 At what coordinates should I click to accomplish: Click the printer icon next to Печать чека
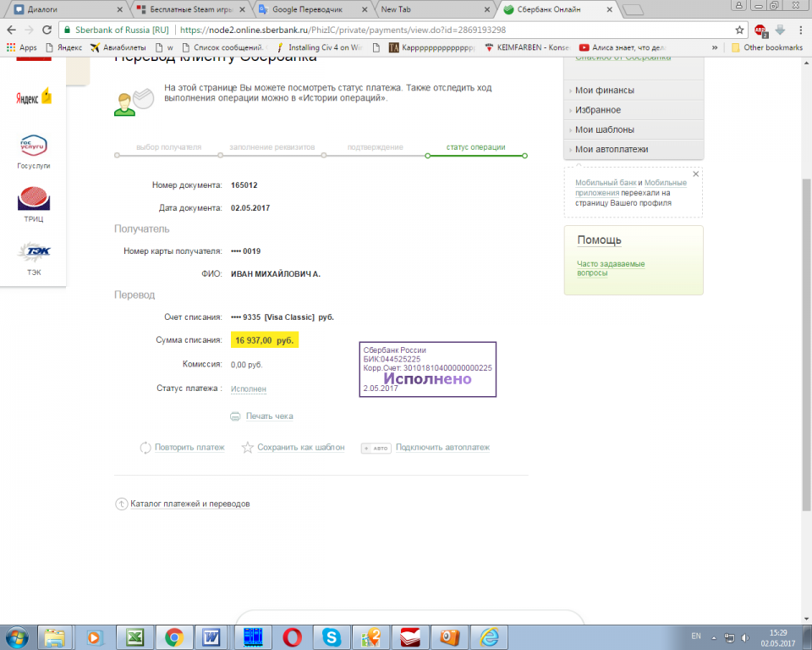tap(235, 416)
